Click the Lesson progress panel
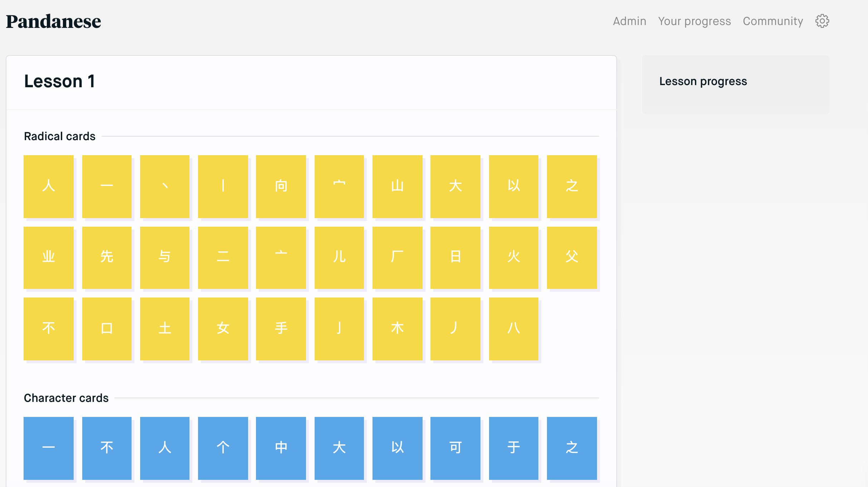This screenshot has height=487, width=868. pyautogui.click(x=735, y=84)
